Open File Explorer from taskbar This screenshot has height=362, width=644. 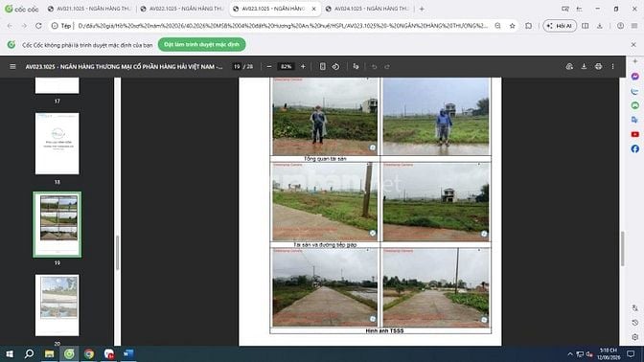click(x=49, y=353)
